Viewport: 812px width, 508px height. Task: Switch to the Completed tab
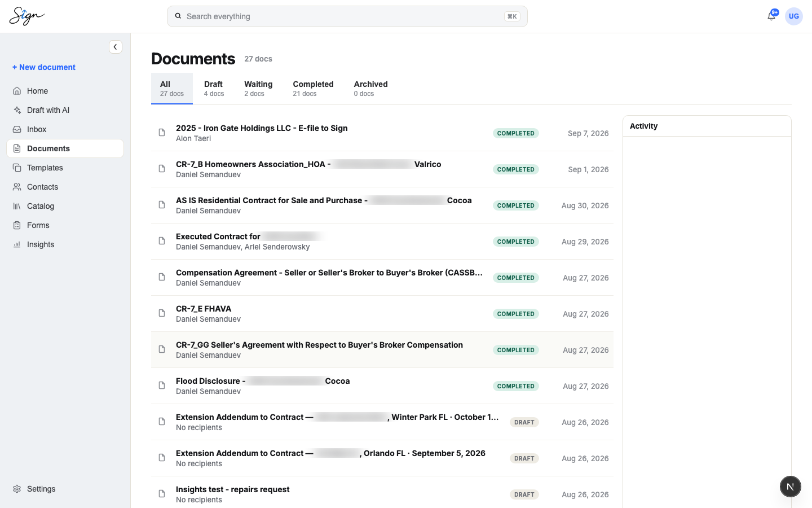click(313, 89)
